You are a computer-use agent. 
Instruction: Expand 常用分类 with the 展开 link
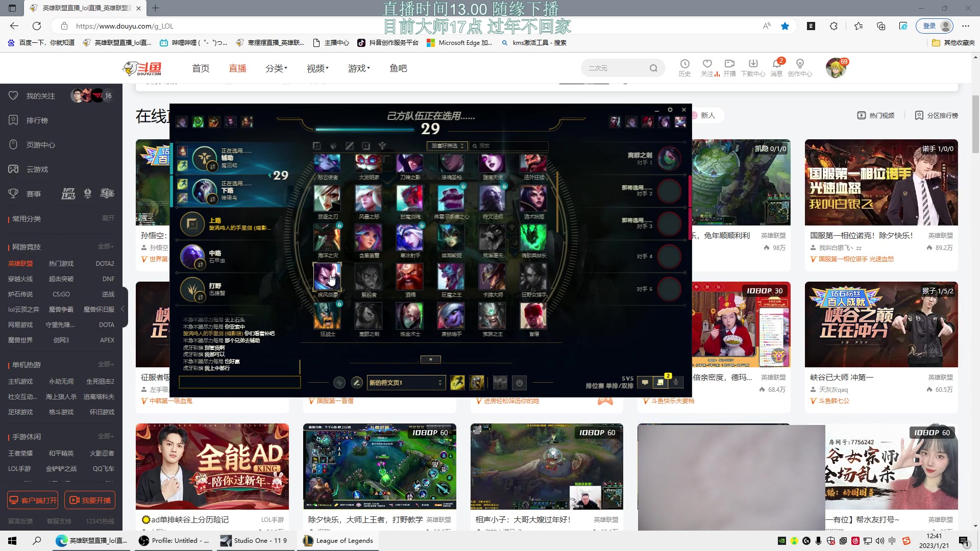[108, 218]
